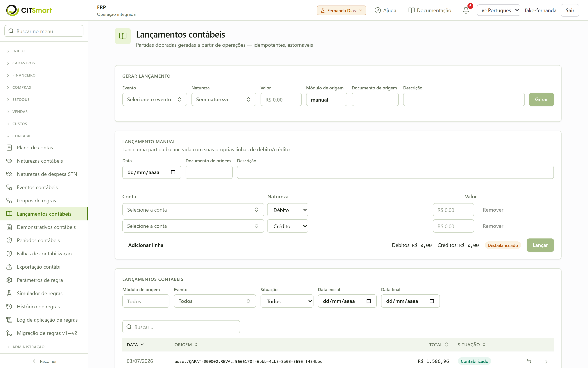Expand the ESTOQUE menu section

[x=21, y=100]
